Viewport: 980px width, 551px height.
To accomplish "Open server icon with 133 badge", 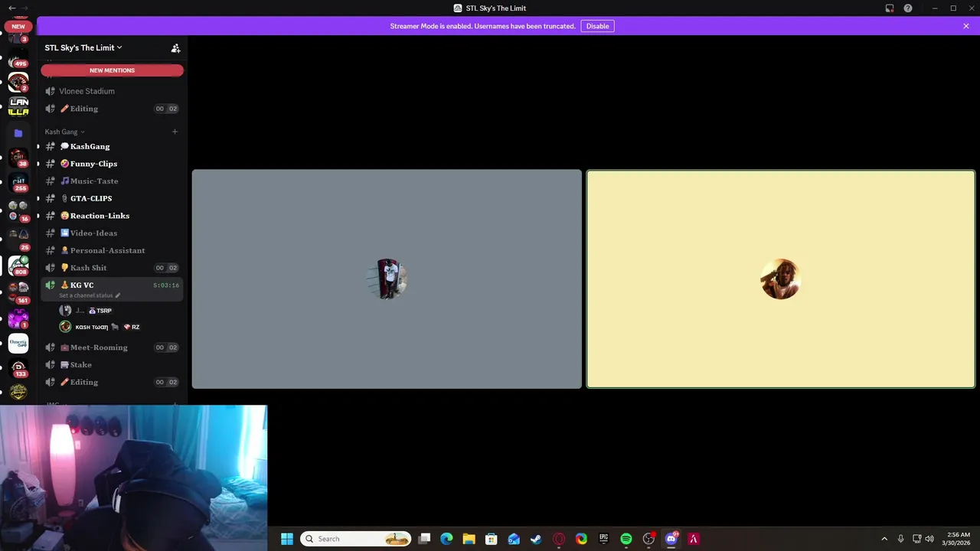I will pos(18,368).
